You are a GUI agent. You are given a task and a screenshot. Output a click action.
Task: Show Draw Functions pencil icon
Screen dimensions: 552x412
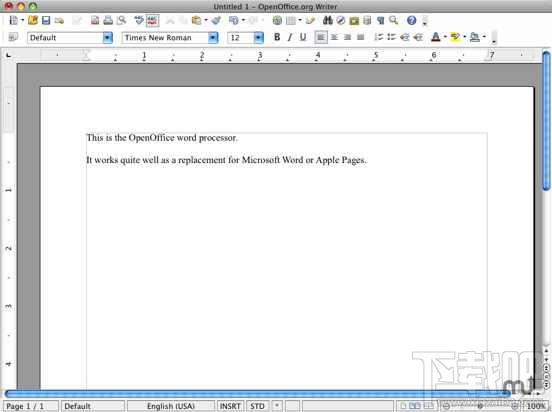click(310, 20)
